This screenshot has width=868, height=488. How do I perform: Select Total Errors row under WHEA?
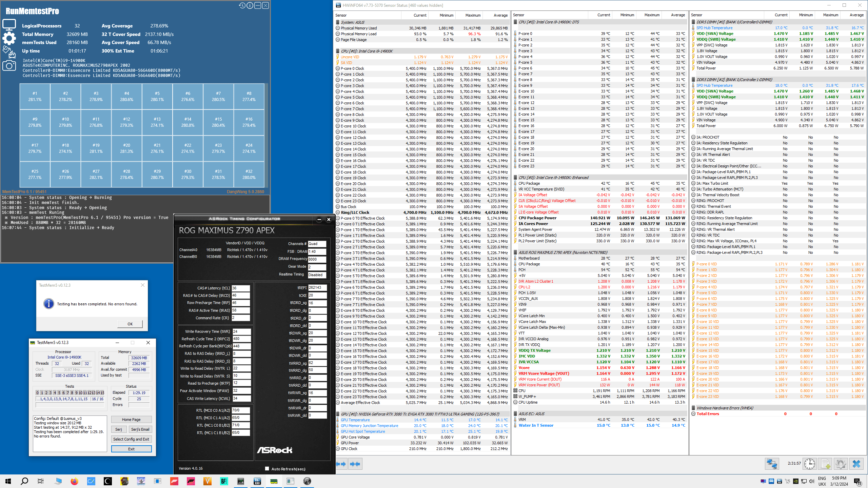click(x=777, y=414)
